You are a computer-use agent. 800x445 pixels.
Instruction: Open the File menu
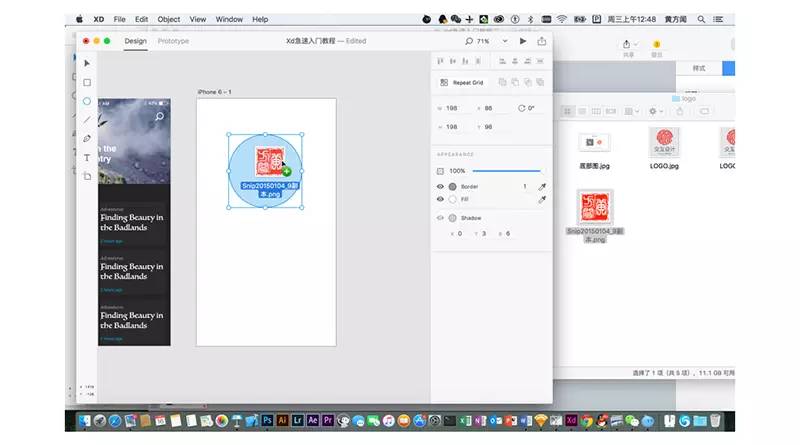(119, 19)
